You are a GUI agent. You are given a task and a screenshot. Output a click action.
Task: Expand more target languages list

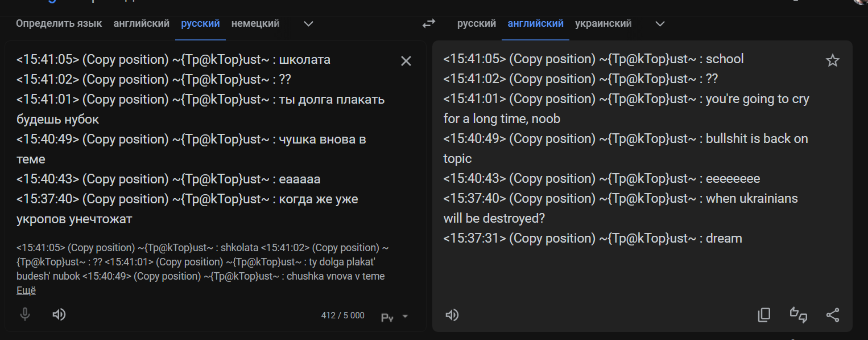tap(660, 24)
